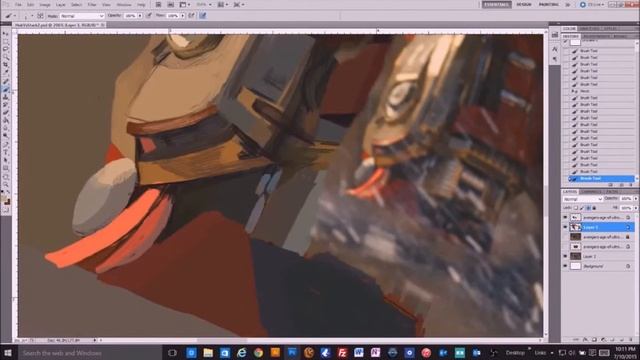Open Arrange Documents dropdown
This screenshot has width=640, height=360.
(x=223, y=4)
